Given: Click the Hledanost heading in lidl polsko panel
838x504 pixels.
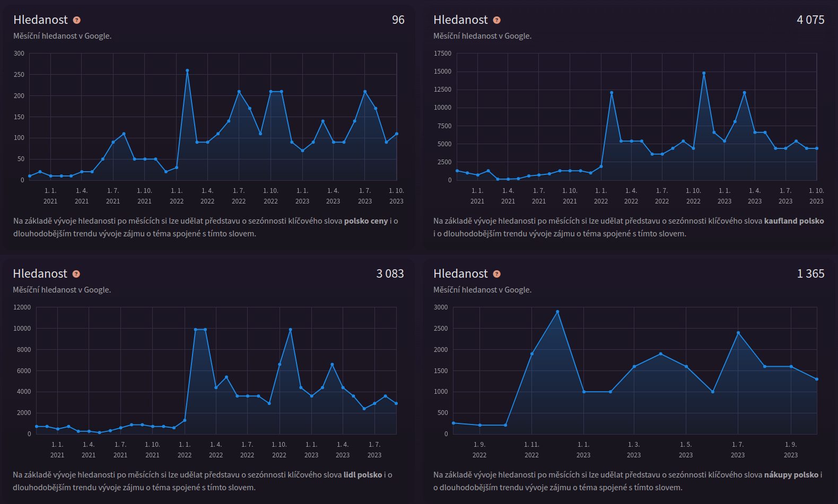Looking at the screenshot, I should (x=40, y=273).
